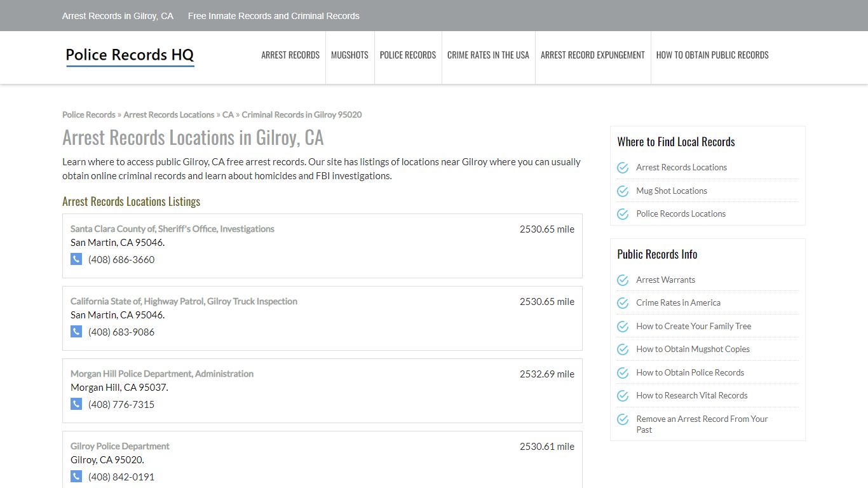Open sidebar link Police Records Locations
The height and width of the screenshot is (488, 868).
[x=681, y=213]
